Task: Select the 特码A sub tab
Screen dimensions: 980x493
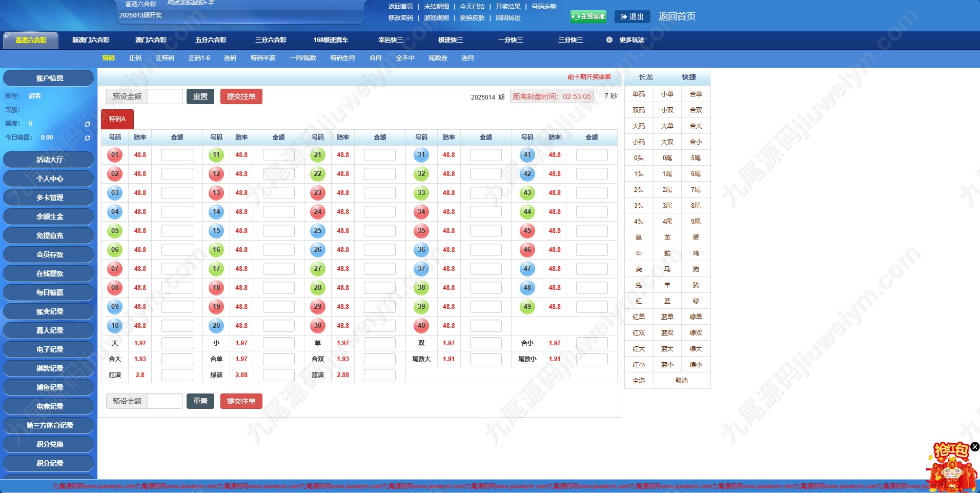Action: click(117, 119)
